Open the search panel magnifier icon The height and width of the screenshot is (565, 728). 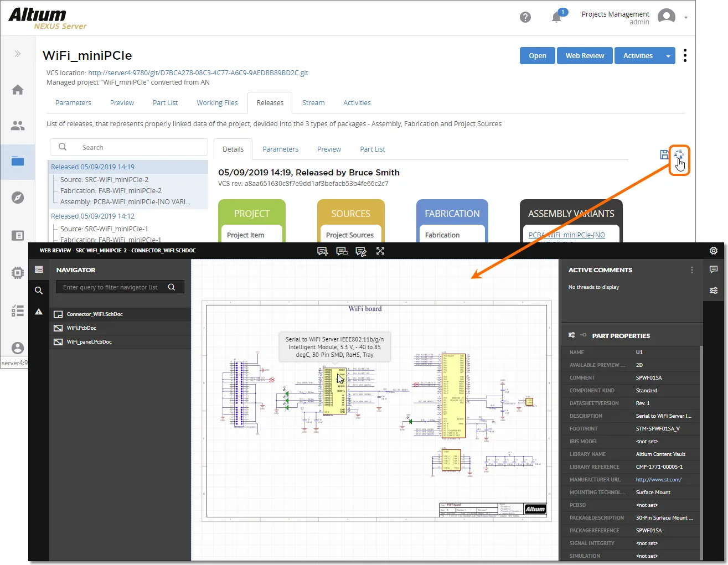[x=39, y=291]
